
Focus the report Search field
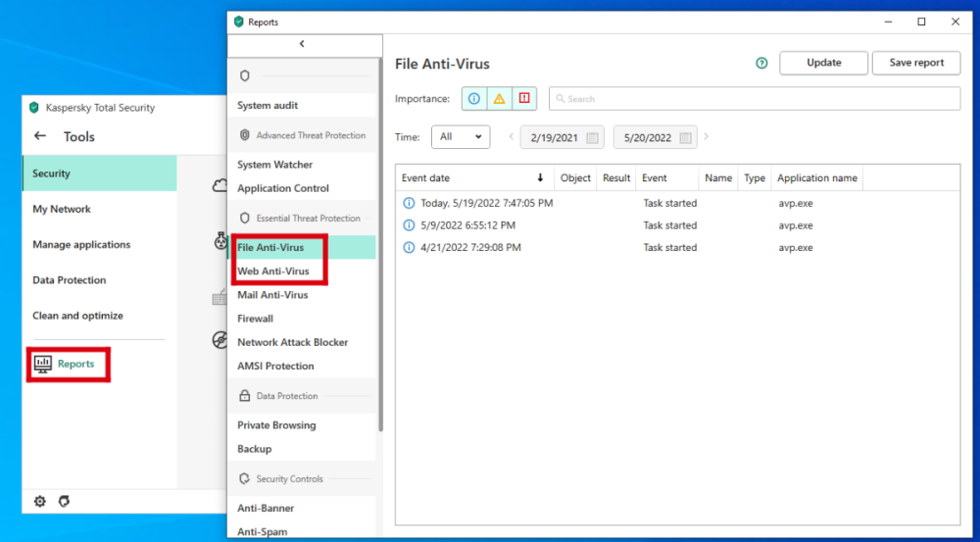point(755,99)
